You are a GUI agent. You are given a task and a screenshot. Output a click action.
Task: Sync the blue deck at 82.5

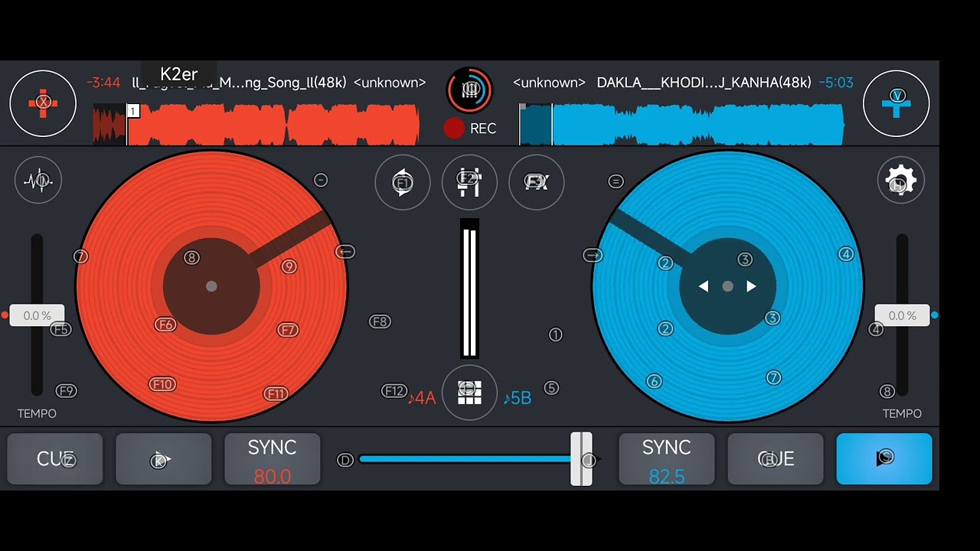click(666, 459)
